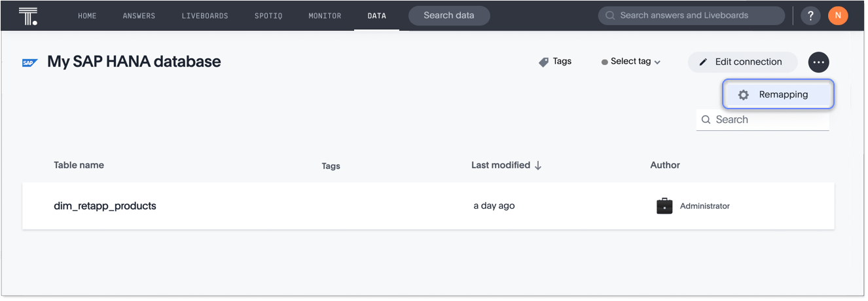Open the user profile avatar N
The image size is (868, 301).
click(x=838, y=16)
